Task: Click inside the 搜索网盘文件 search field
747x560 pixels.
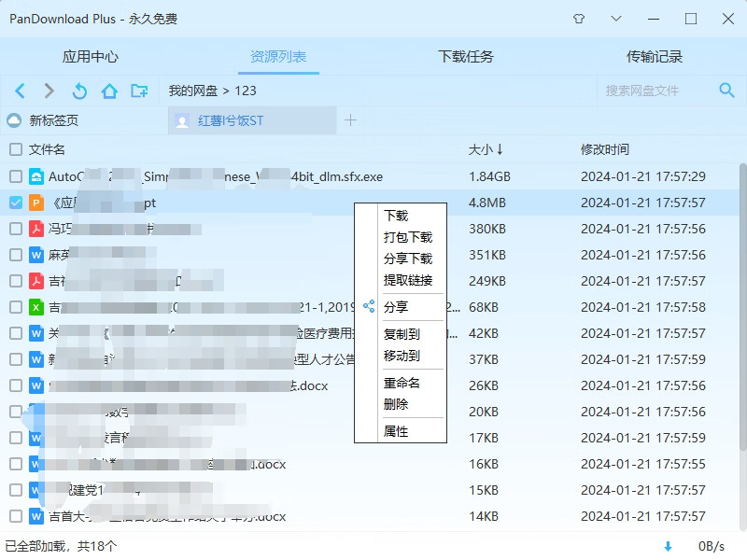Action: (654, 91)
